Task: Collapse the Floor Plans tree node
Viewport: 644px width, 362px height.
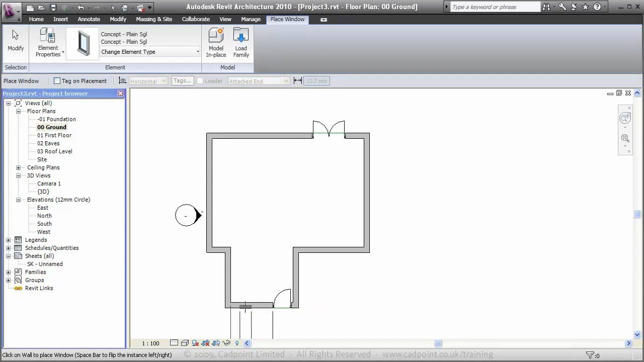Action: (x=18, y=111)
